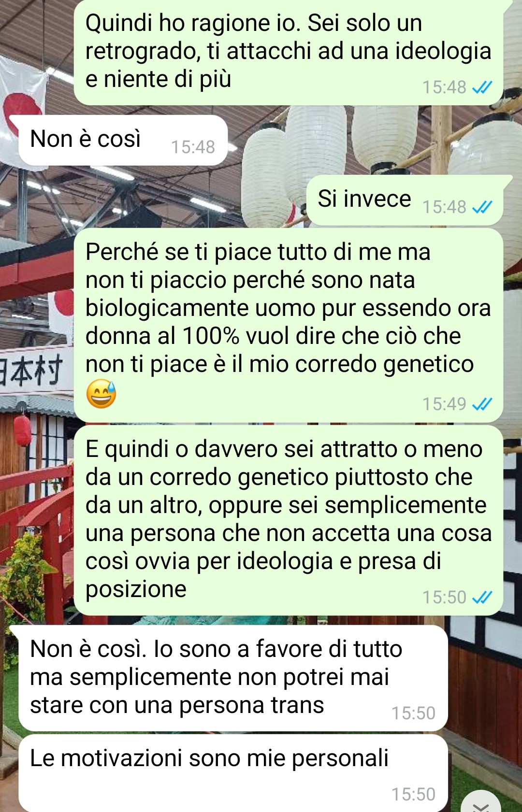Viewport: 522px width, 812px height.
Task: Select the 'Io sono a favore di tutto' message
Action: pyautogui.click(x=233, y=678)
